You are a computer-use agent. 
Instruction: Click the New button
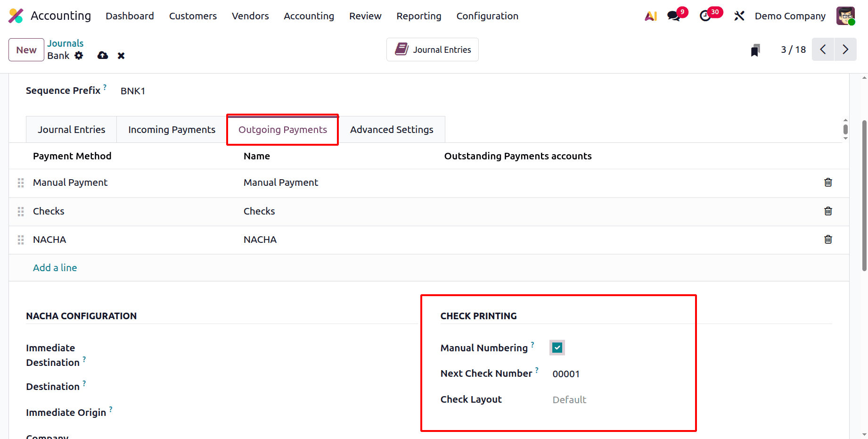26,50
